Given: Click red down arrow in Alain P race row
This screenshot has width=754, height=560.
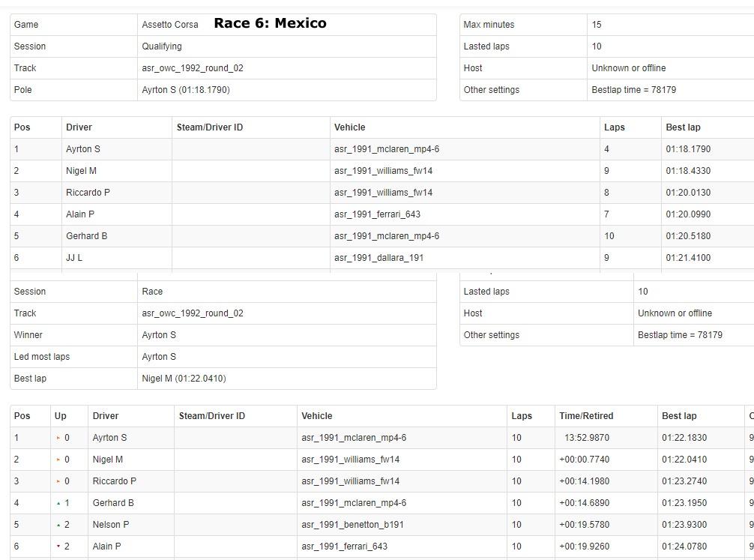Looking at the screenshot, I should click(58, 547).
